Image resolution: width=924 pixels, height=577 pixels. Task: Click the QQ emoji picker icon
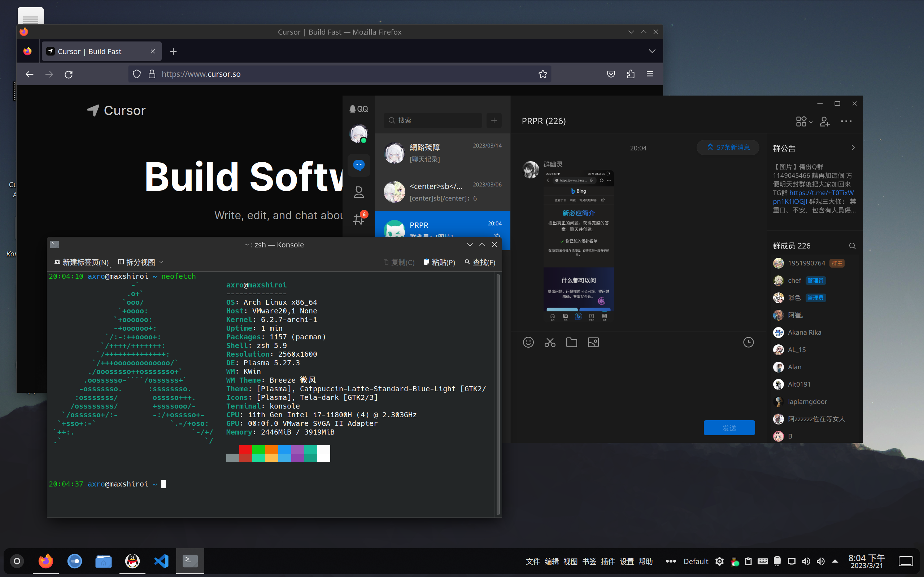pyautogui.click(x=528, y=342)
